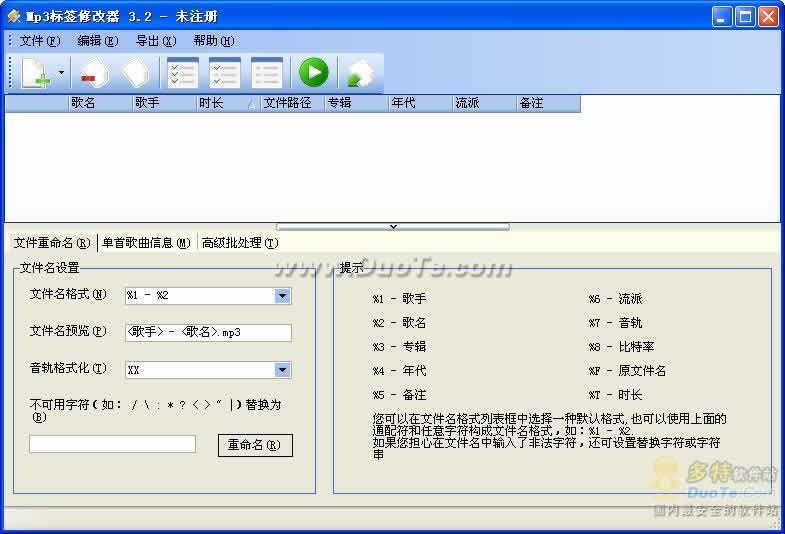Click the 备注 column header
Screen dimensions: 785x534
(x=549, y=103)
